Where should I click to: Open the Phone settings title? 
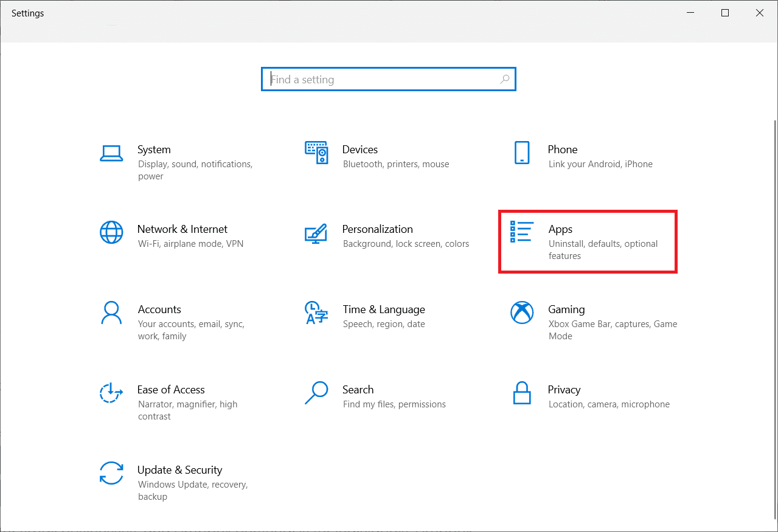[x=563, y=150]
